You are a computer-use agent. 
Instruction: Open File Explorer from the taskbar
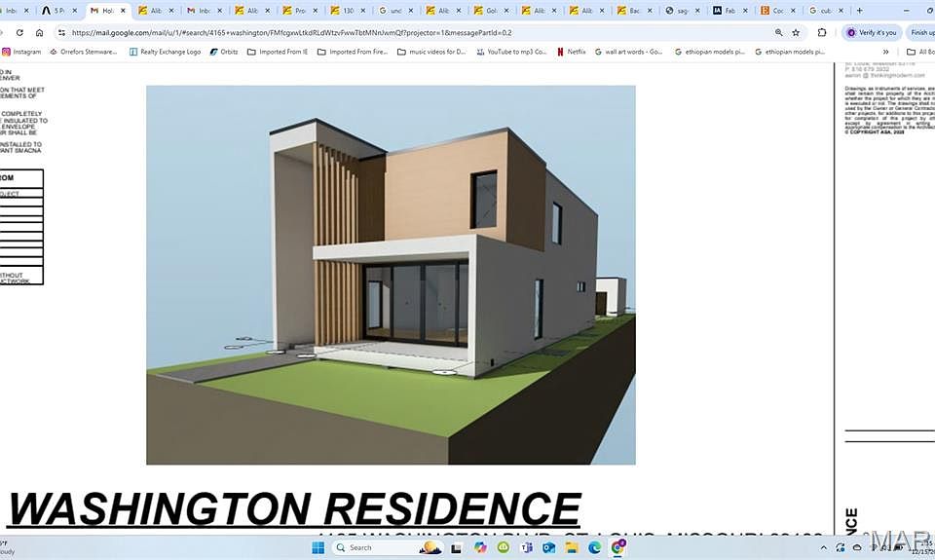tap(572, 547)
